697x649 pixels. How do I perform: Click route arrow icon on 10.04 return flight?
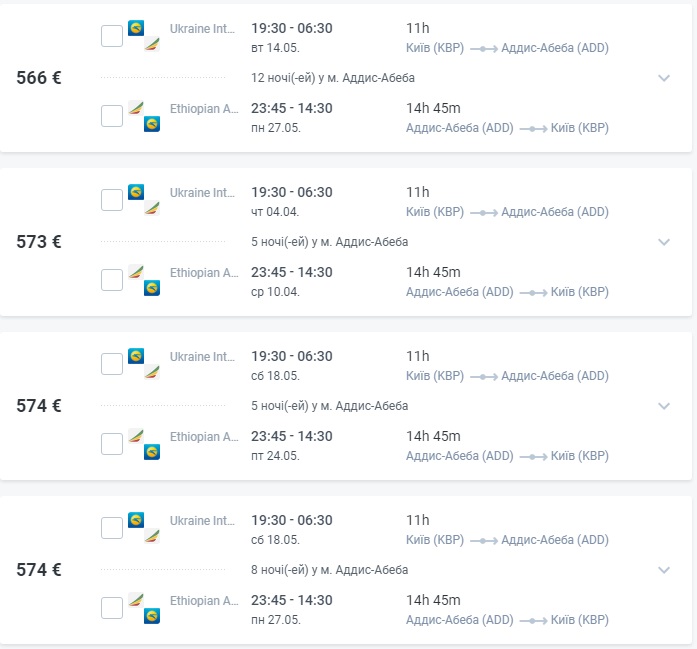click(532, 292)
